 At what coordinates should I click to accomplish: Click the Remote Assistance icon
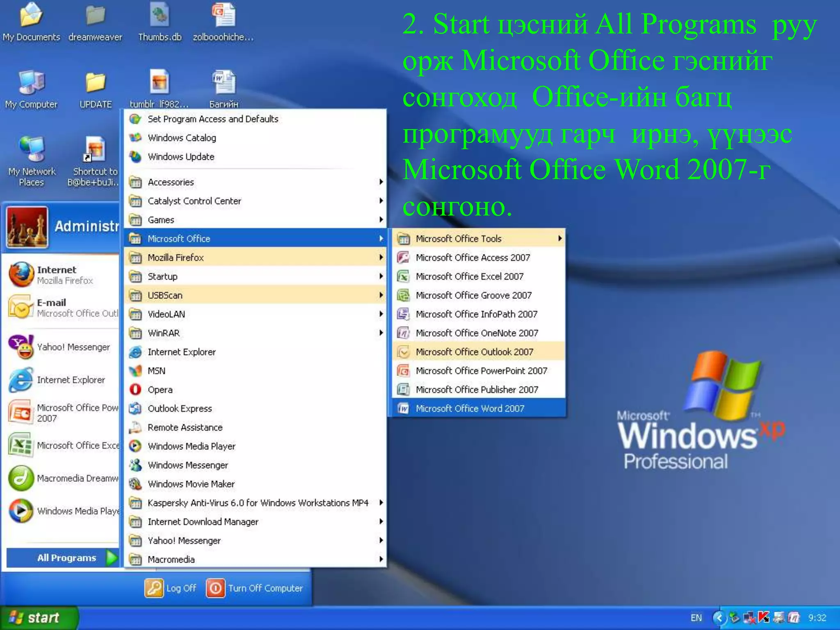[x=135, y=427]
